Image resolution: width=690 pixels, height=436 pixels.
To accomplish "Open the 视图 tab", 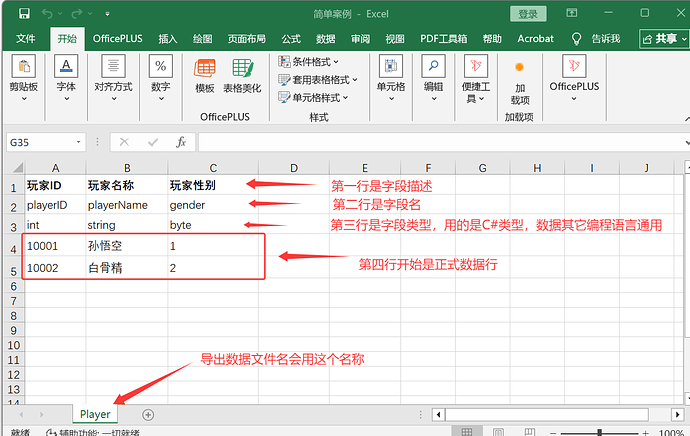I will (x=395, y=39).
